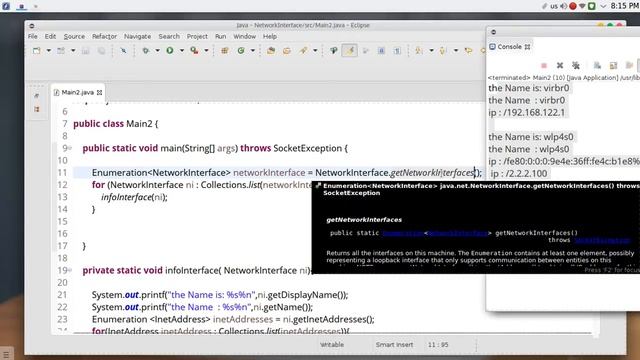The image size is (640, 360).
Task: Click the Save toolbar icon
Action: (85, 51)
